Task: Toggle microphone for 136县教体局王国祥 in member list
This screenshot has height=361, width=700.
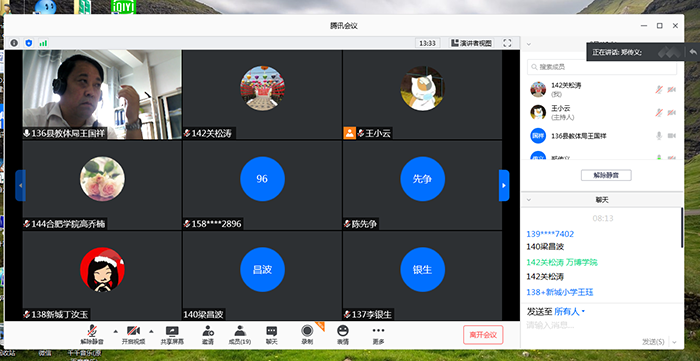Action: (658, 136)
